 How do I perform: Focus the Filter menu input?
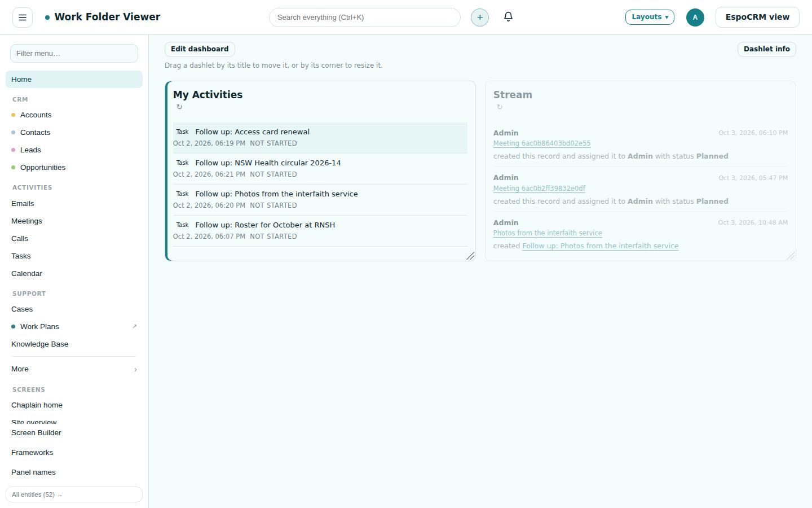click(74, 54)
